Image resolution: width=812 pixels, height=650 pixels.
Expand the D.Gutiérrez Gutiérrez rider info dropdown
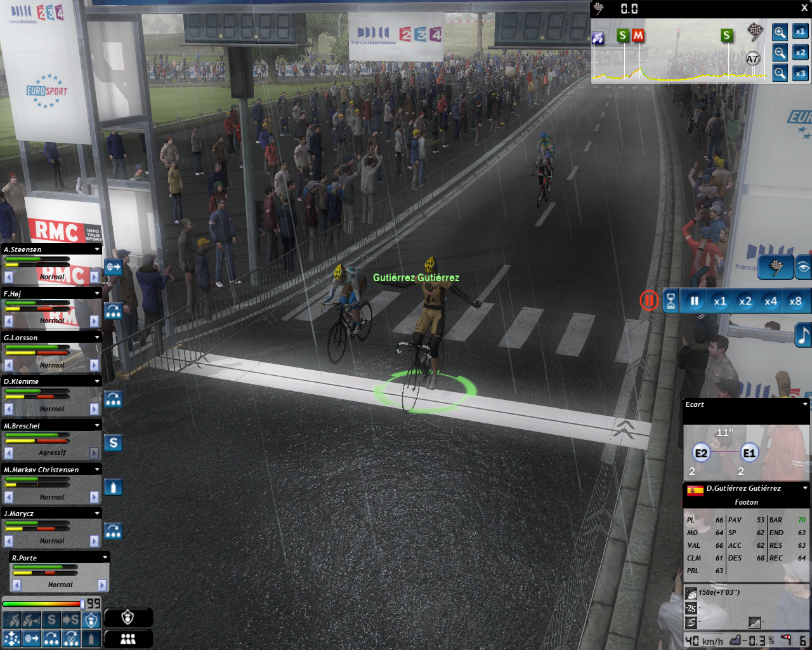(805, 488)
